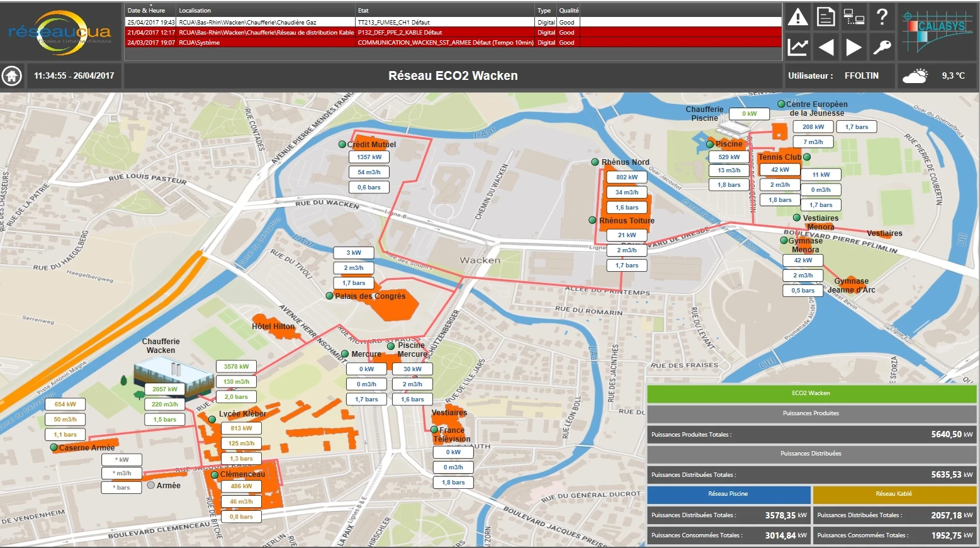Open help using the question mark icon
The width and height of the screenshot is (980, 548).
(x=881, y=17)
